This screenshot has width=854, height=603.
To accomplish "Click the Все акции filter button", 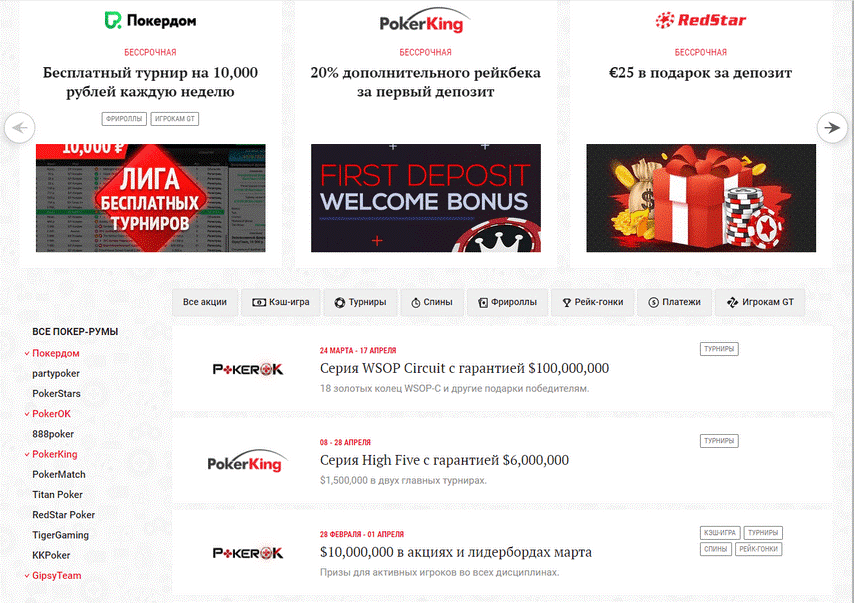I will point(205,302).
